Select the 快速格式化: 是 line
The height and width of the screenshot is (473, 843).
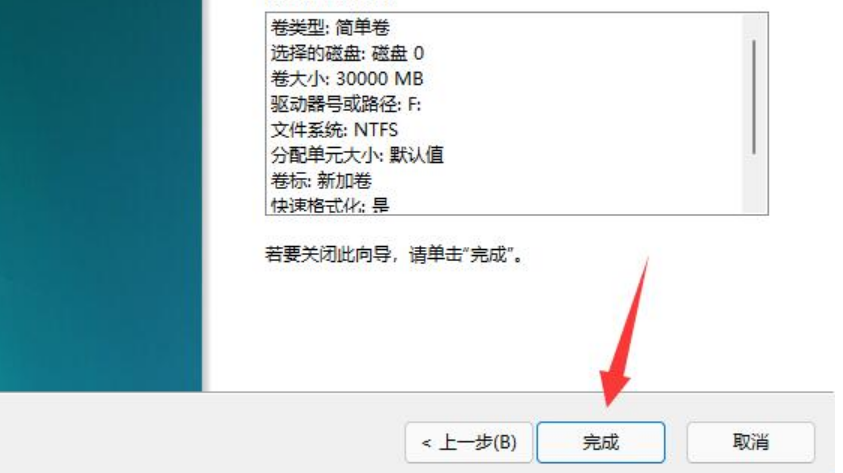(330, 206)
